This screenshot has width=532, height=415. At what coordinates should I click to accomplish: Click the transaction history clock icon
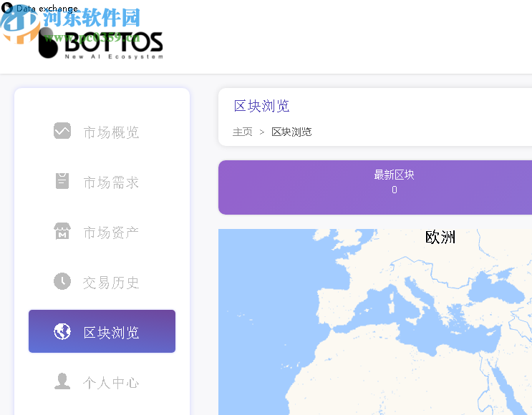point(62,281)
